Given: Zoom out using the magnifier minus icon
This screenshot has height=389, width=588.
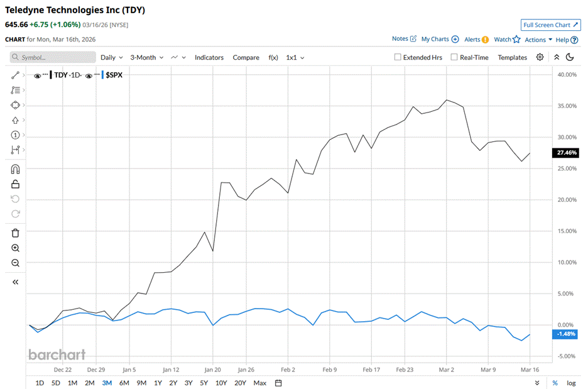Looking at the screenshot, I should tap(16, 263).
